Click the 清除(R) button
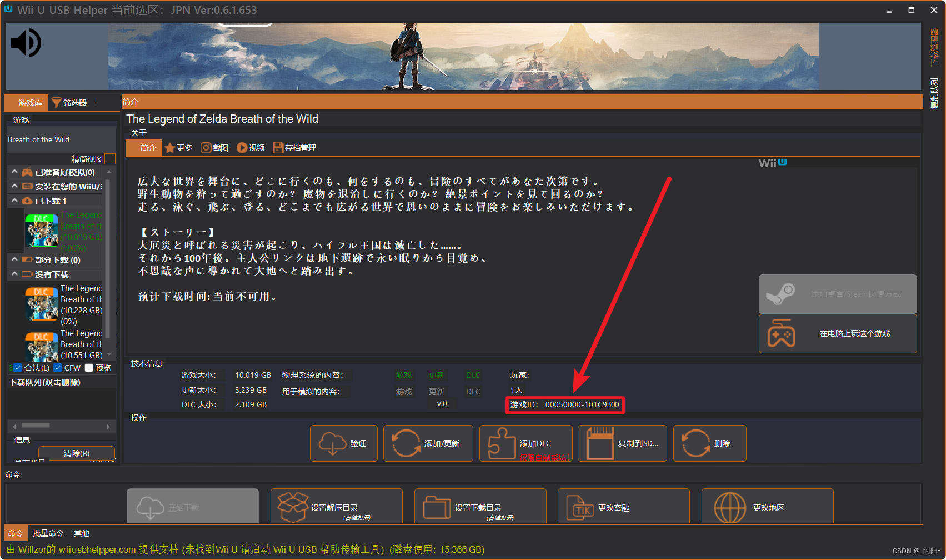This screenshot has height=560, width=946. [77, 453]
